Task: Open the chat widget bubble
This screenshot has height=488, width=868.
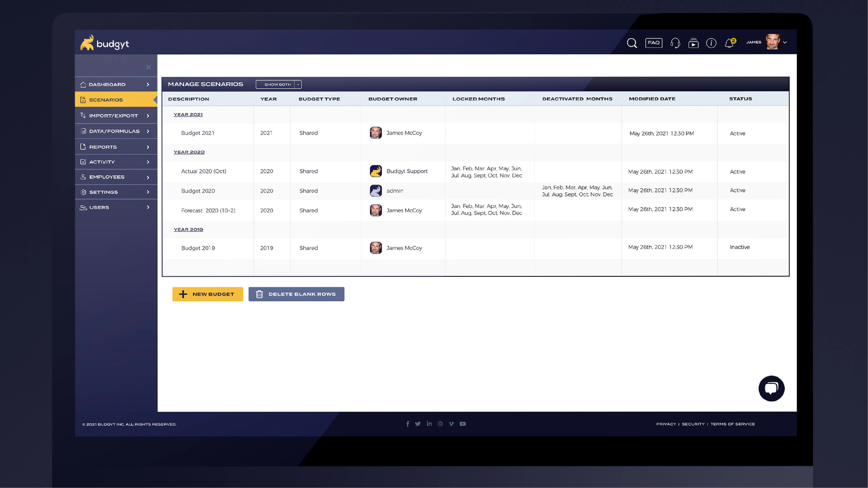Action: (771, 388)
